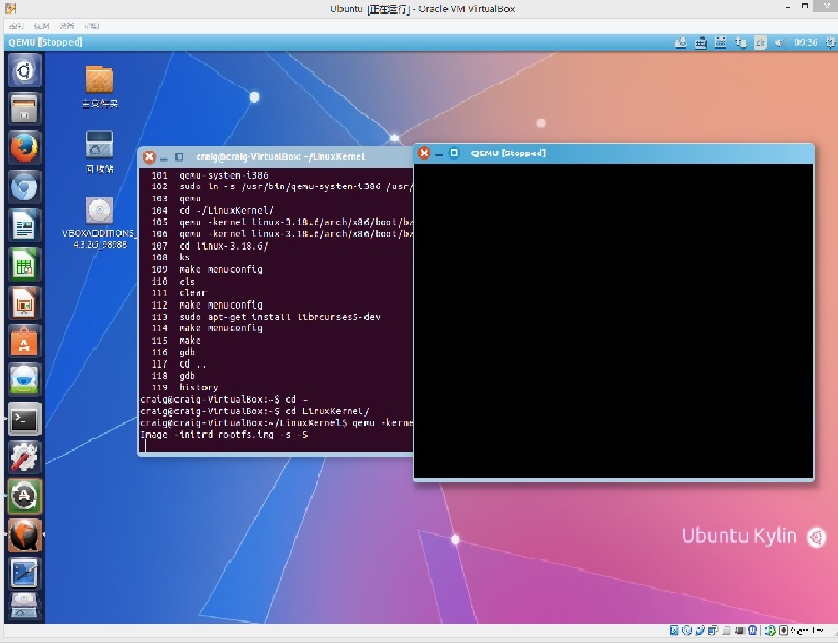This screenshot has height=644, width=838.
Task: Open System Settings wrench-and-gear icon
Action: coord(24,458)
